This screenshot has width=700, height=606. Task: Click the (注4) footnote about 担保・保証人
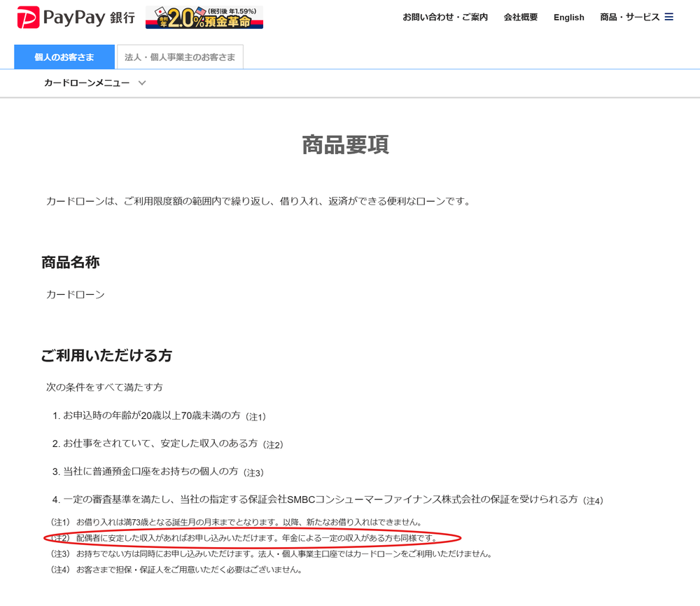176,570
